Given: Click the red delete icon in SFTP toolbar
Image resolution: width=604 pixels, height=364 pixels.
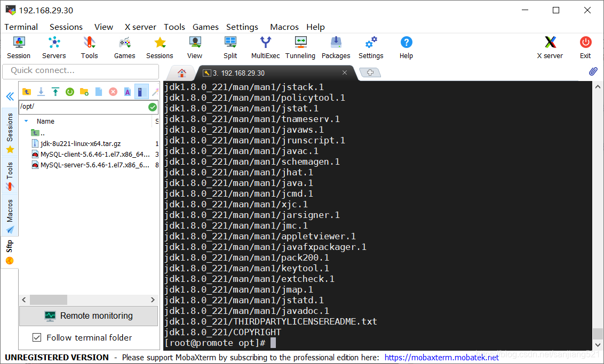Looking at the screenshot, I should pos(113,92).
